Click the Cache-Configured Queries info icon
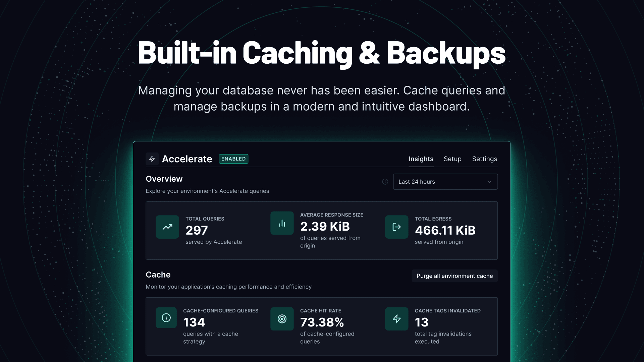 (166, 318)
